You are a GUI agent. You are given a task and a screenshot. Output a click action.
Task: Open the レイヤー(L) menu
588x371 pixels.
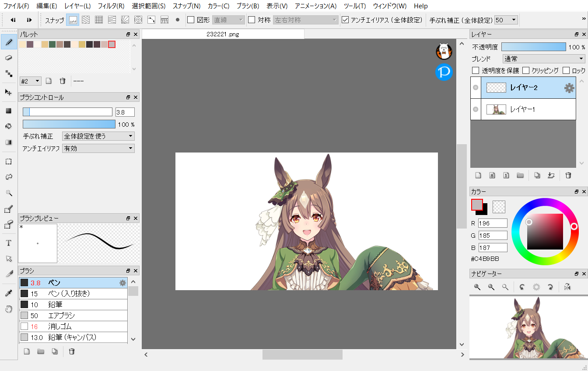77,6
